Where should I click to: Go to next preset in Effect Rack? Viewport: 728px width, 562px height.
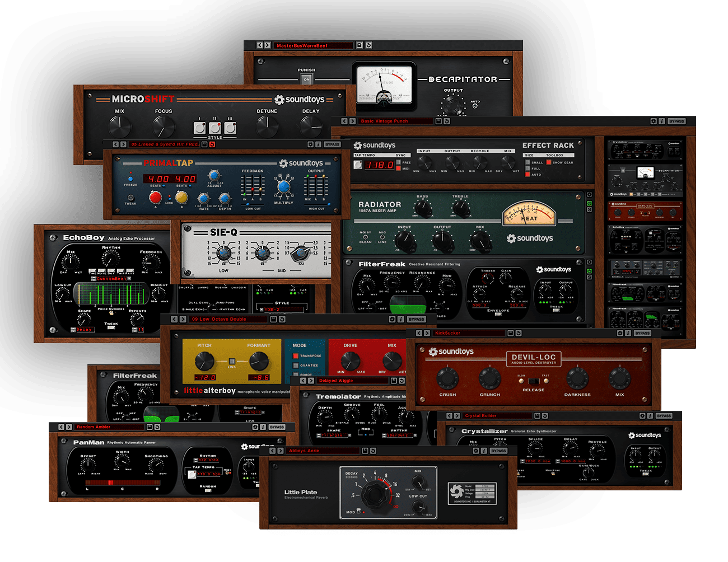352,121
